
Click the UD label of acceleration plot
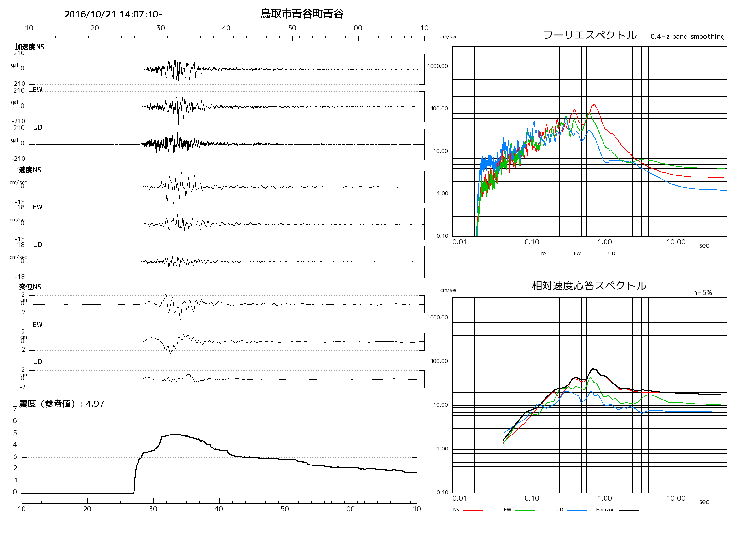38,127
